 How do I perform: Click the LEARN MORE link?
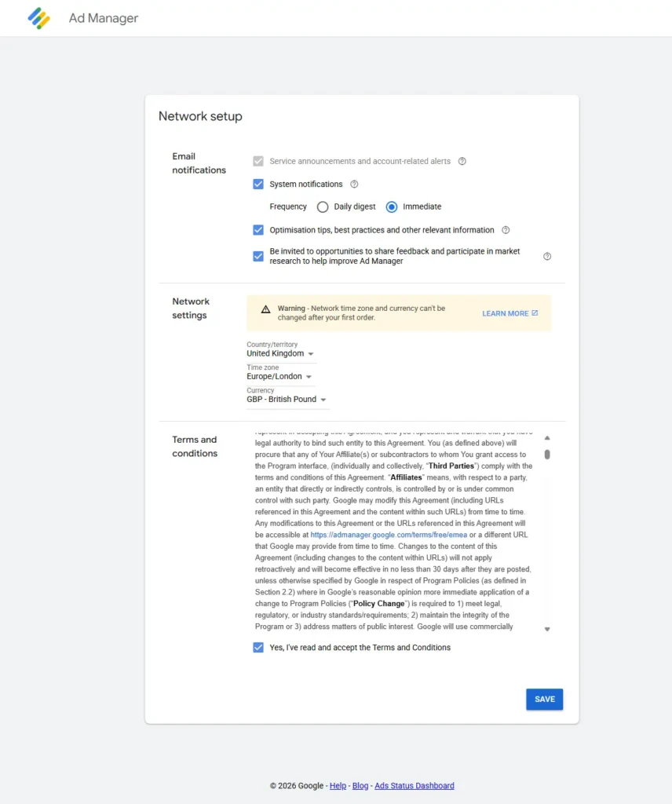(x=505, y=313)
